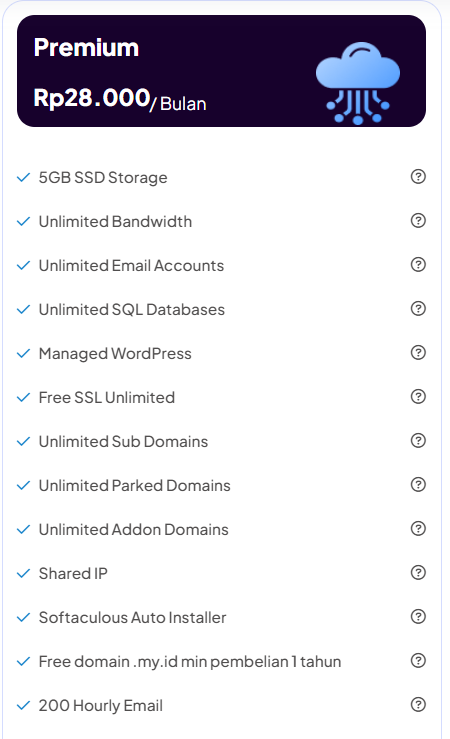Click the Premium plan title
Screen dimensions: 450x739
pyautogui.click(x=86, y=48)
